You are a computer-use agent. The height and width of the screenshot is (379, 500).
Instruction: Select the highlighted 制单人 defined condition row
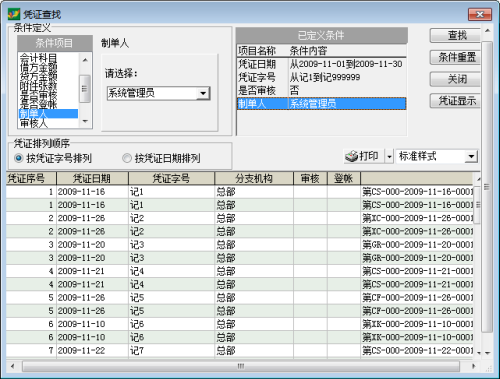(321, 104)
